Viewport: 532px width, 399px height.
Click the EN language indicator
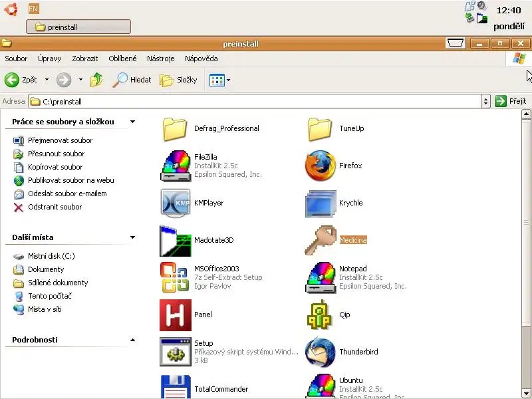tap(34, 9)
